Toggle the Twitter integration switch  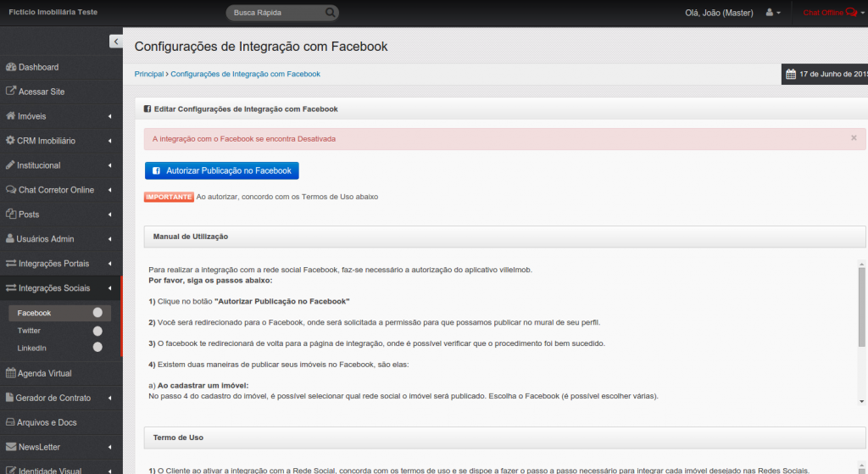click(97, 331)
